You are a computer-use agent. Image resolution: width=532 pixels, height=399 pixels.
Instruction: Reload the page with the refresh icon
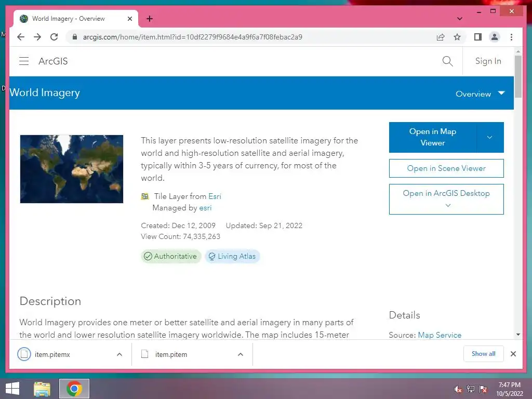click(54, 37)
